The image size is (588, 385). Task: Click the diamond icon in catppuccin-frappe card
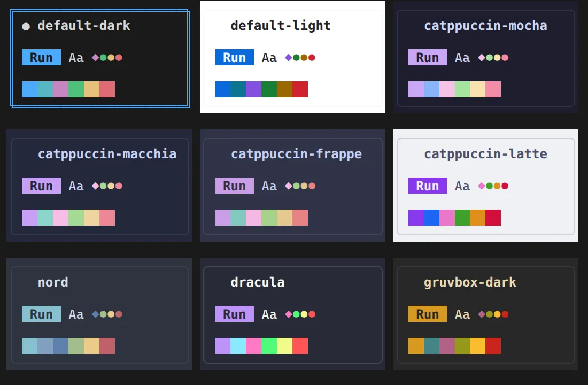(x=288, y=186)
